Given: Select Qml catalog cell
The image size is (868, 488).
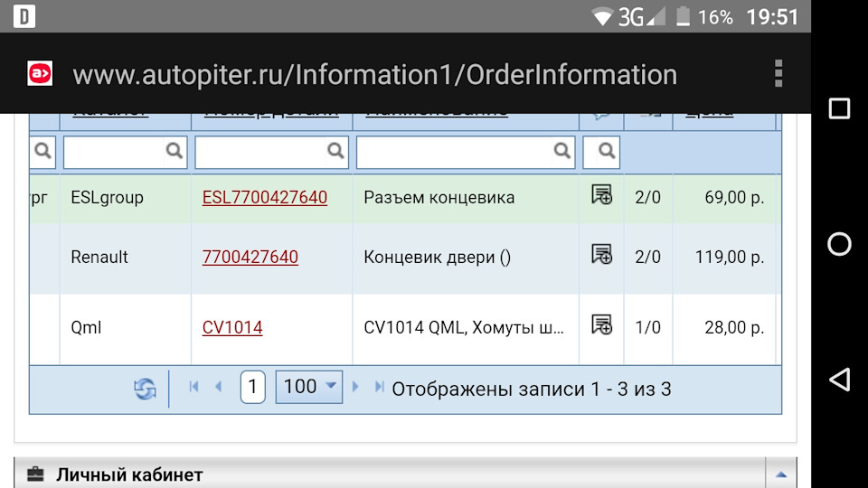Looking at the screenshot, I should [x=125, y=327].
